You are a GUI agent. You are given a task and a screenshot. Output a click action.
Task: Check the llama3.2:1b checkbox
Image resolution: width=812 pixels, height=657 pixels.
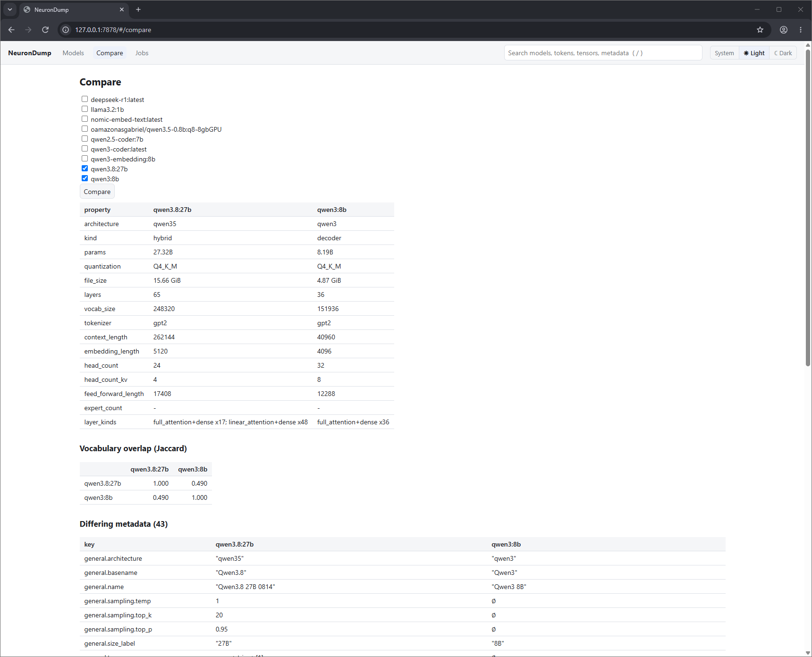click(x=85, y=109)
